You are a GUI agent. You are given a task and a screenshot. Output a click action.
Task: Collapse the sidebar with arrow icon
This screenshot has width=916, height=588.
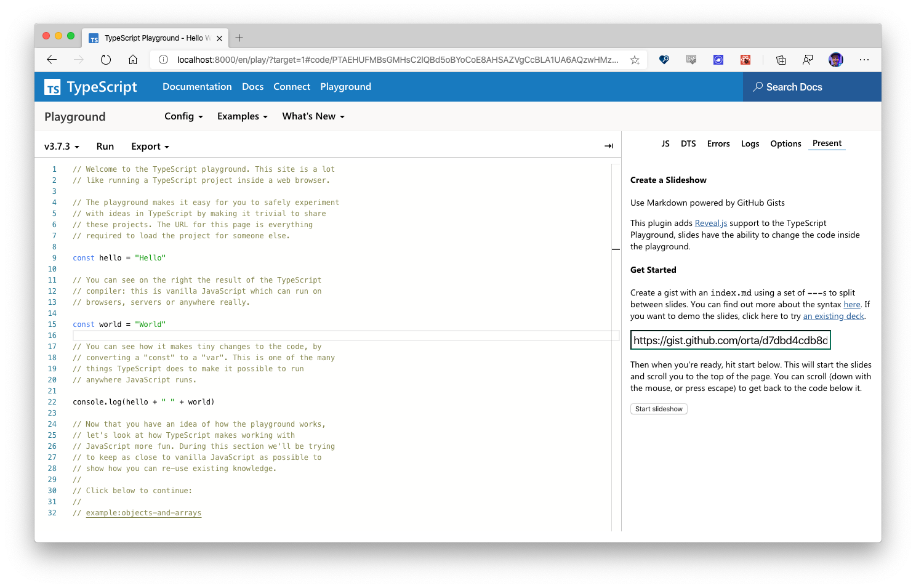(609, 146)
